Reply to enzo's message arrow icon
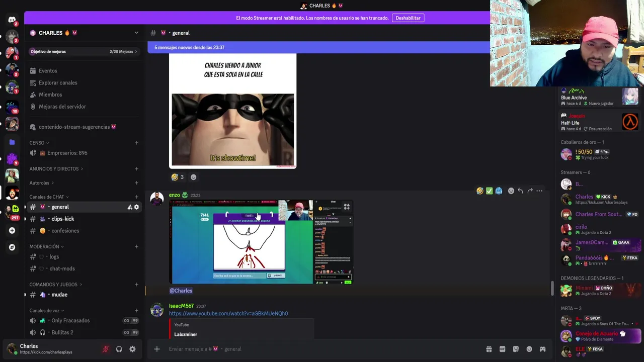The image size is (644, 362). point(520,191)
